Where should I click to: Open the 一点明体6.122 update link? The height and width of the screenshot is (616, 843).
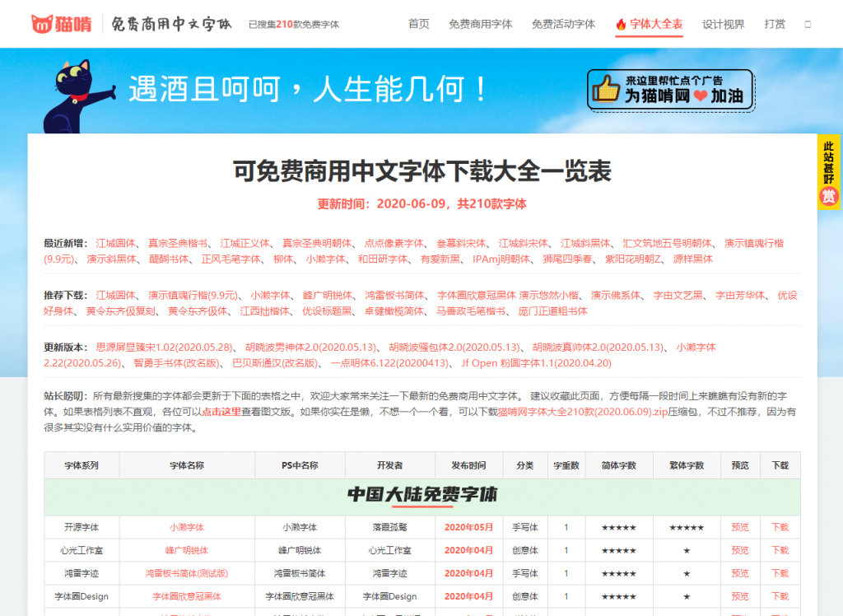pyautogui.click(x=389, y=363)
